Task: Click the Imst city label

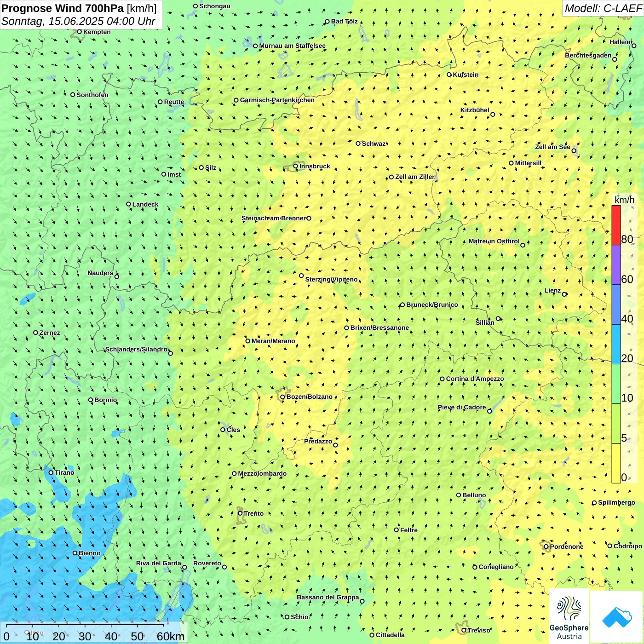Action: tap(174, 174)
